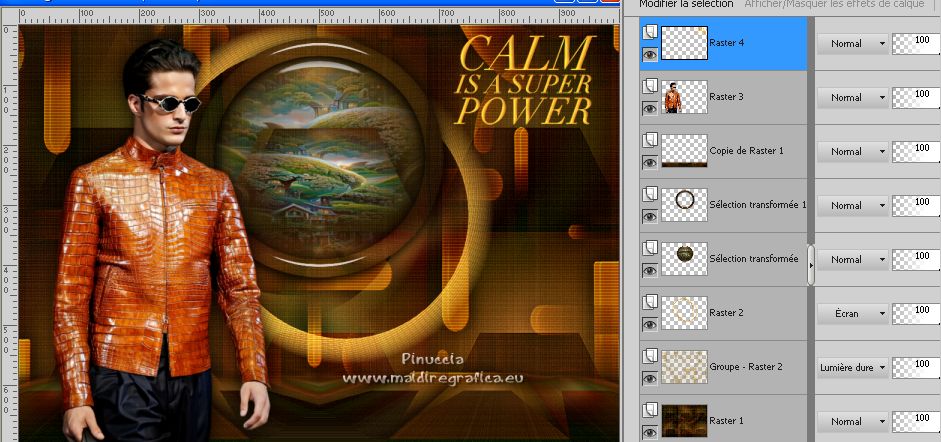Viewport: 941px width, 442px height.
Task: Click the layer type icon of Raster 3
Action: click(650, 86)
